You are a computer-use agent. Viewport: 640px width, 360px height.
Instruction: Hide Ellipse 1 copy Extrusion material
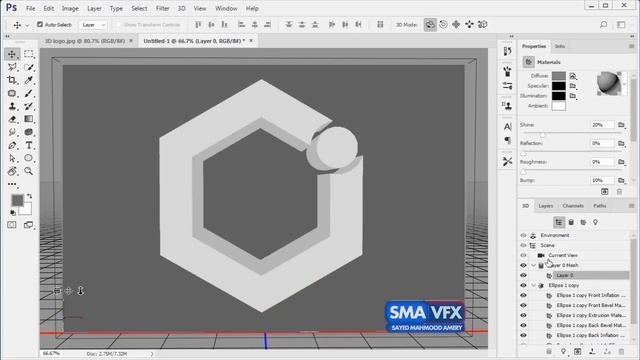pyautogui.click(x=523, y=315)
